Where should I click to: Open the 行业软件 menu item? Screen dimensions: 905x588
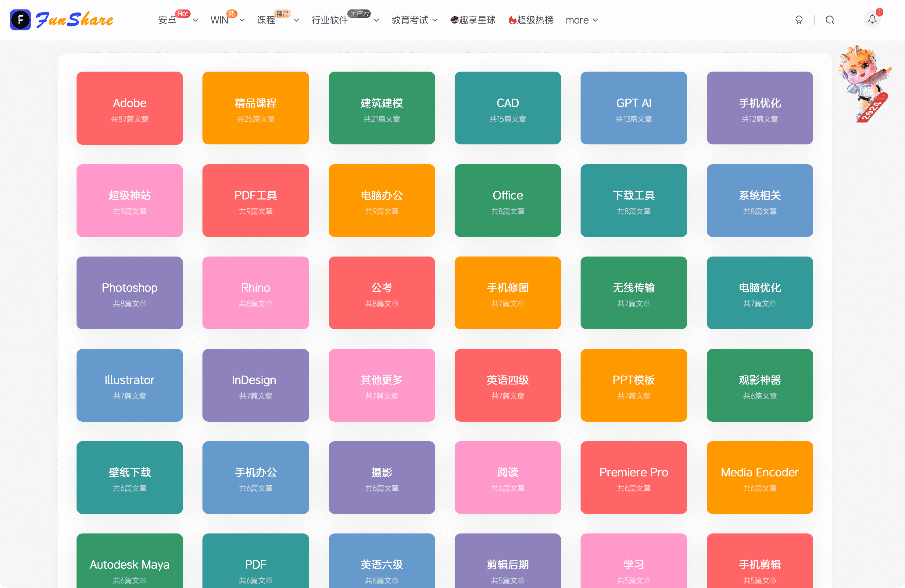point(330,20)
